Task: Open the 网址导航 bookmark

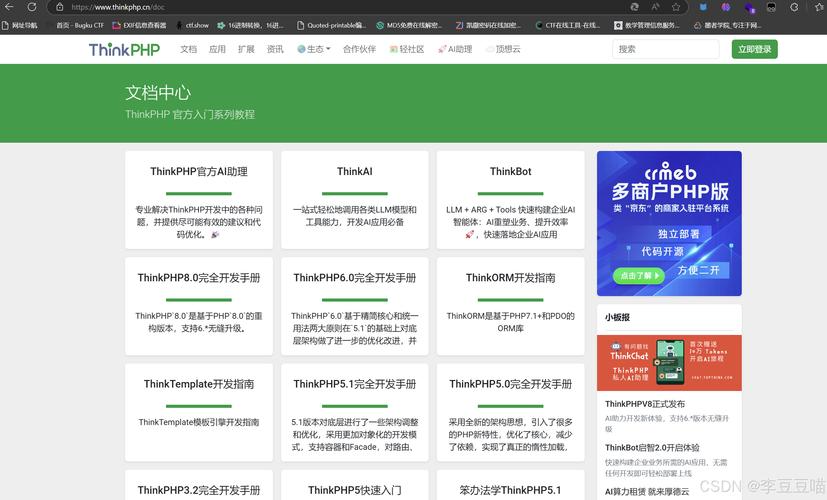Action: (x=20, y=25)
